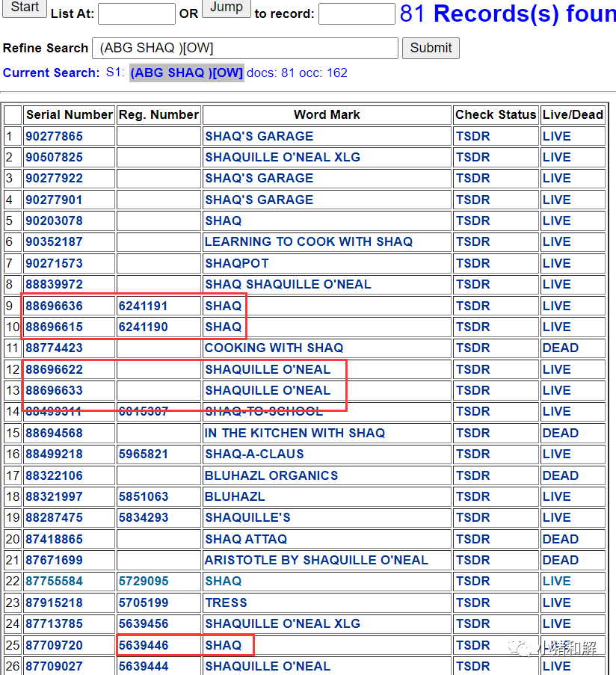Open serial number 87755584
This screenshot has width=616, height=675.
coord(54,581)
